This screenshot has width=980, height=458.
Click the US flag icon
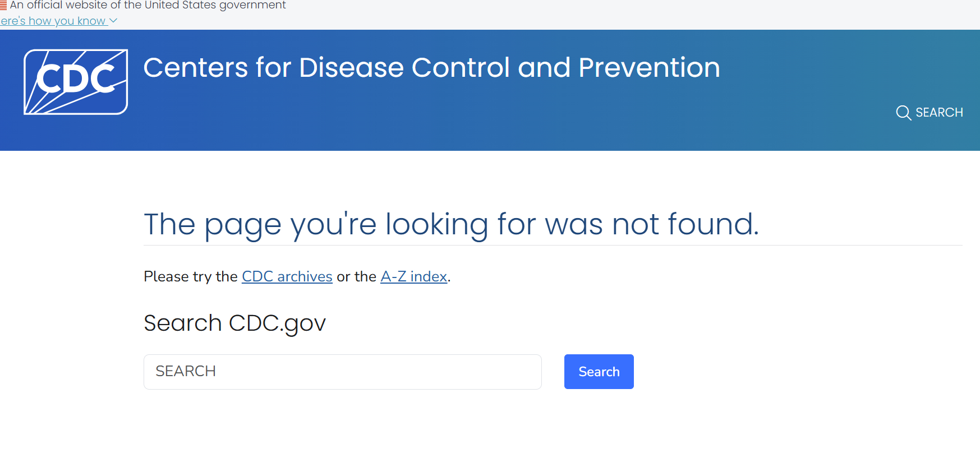(x=3, y=6)
